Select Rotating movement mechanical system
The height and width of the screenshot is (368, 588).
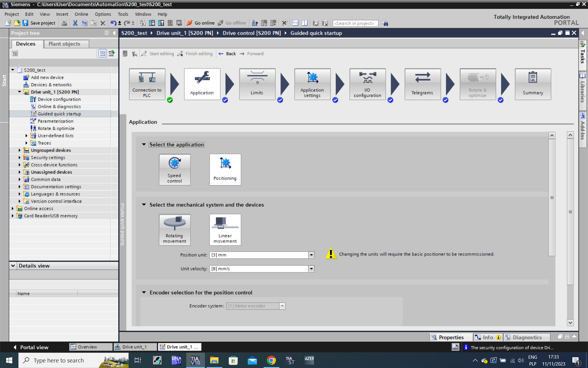(x=175, y=229)
